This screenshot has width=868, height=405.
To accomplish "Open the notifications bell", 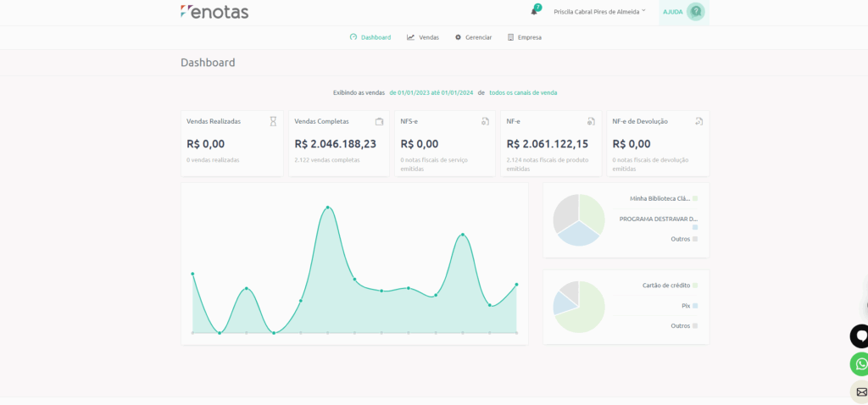I will [534, 12].
